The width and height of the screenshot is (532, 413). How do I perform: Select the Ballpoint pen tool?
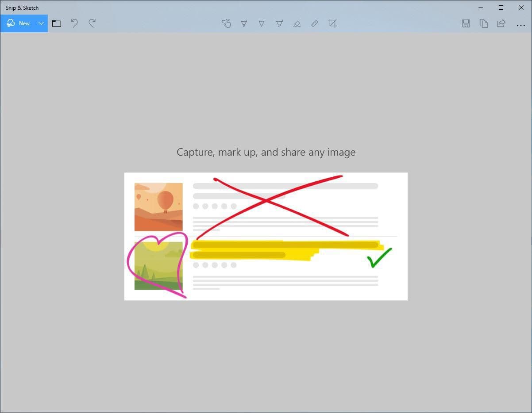244,23
